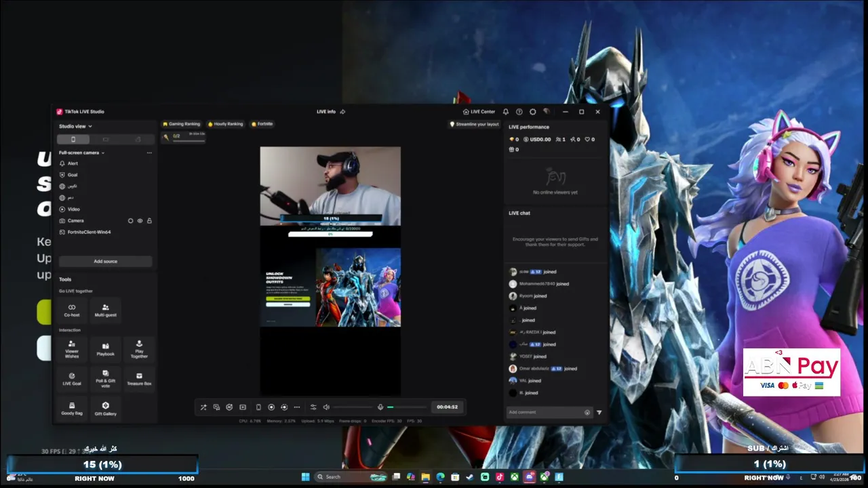Open the emoji picker in comment box
Image resolution: width=868 pixels, height=488 pixels.
pyautogui.click(x=587, y=412)
